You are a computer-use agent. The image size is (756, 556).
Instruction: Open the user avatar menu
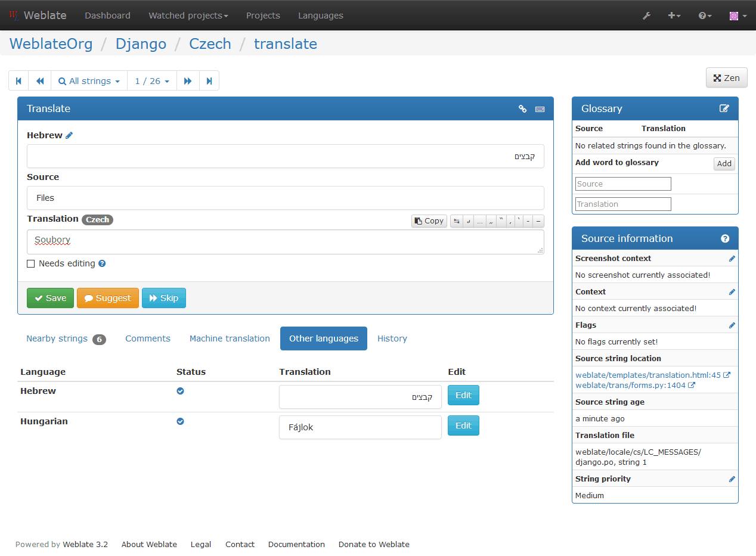click(738, 15)
